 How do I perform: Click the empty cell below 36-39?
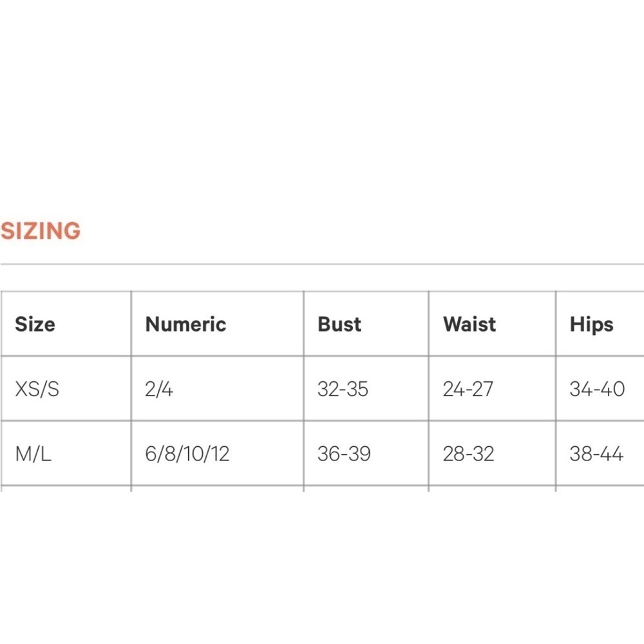(x=366, y=489)
